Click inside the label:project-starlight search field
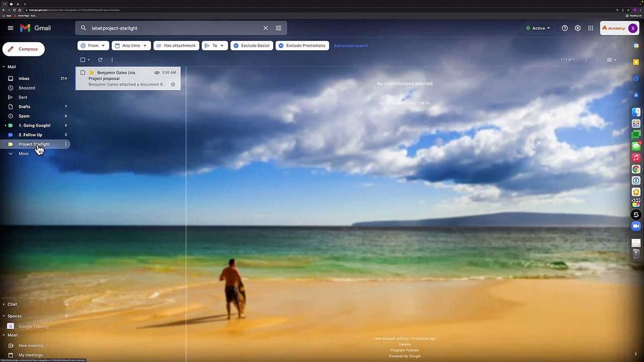This screenshot has width=644, height=362. 172,28
